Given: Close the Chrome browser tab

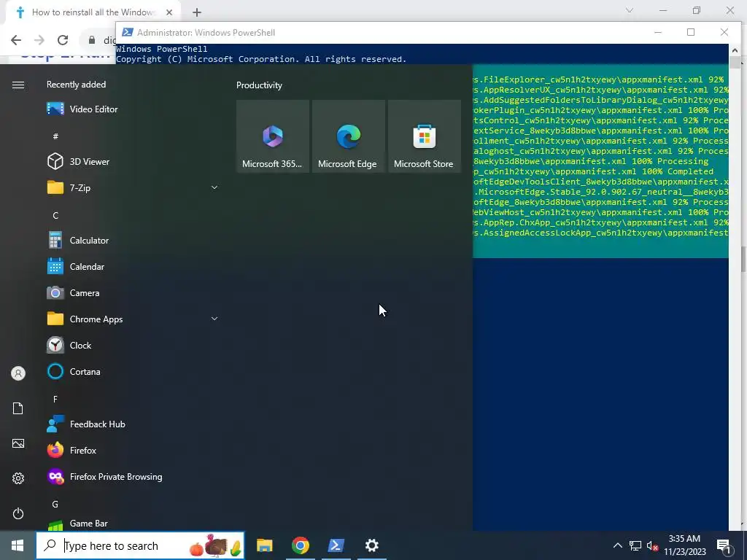Looking at the screenshot, I should pyautogui.click(x=169, y=12).
